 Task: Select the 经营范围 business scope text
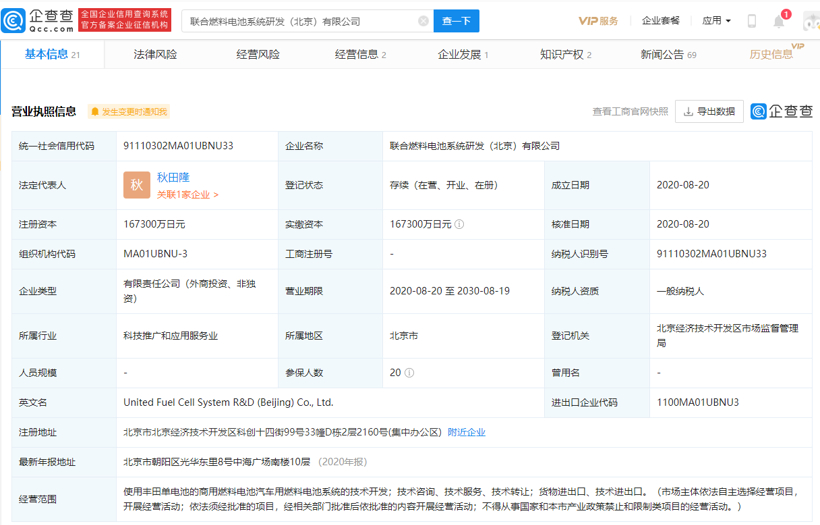pos(462,499)
